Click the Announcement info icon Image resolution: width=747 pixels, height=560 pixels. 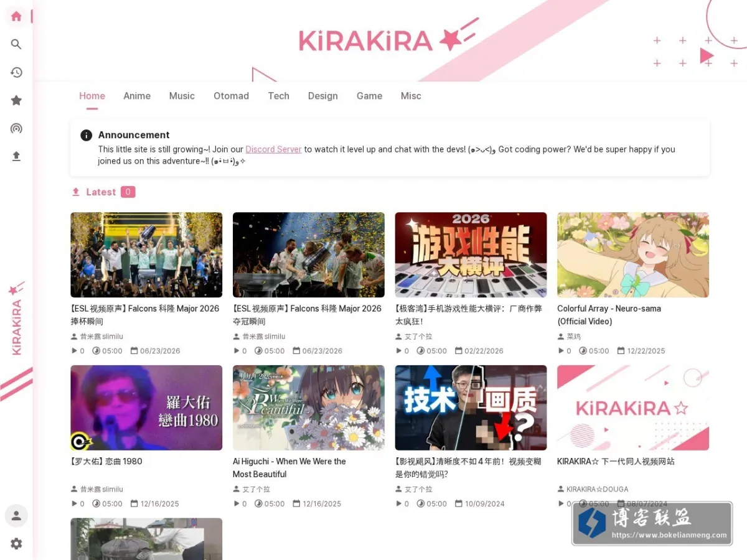tap(86, 135)
